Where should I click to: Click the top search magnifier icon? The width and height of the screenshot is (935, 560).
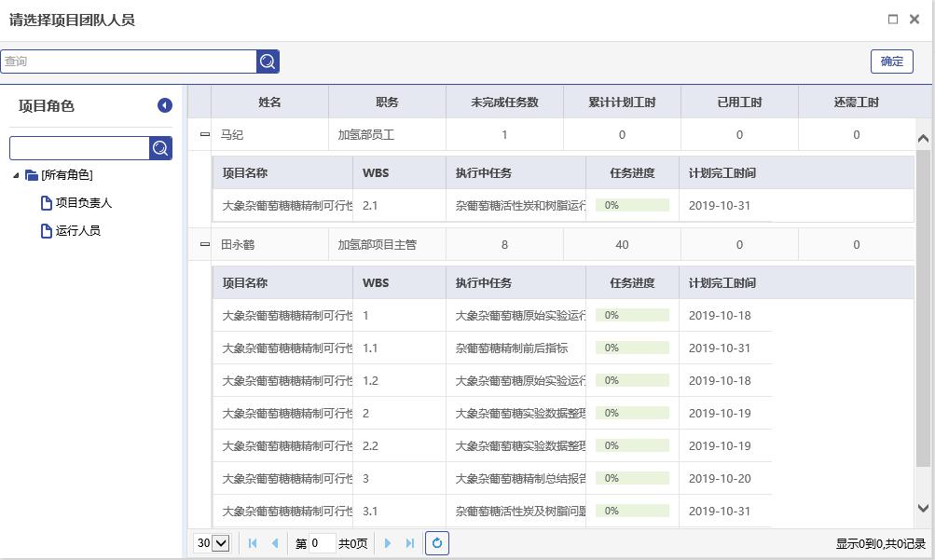pyautogui.click(x=268, y=61)
